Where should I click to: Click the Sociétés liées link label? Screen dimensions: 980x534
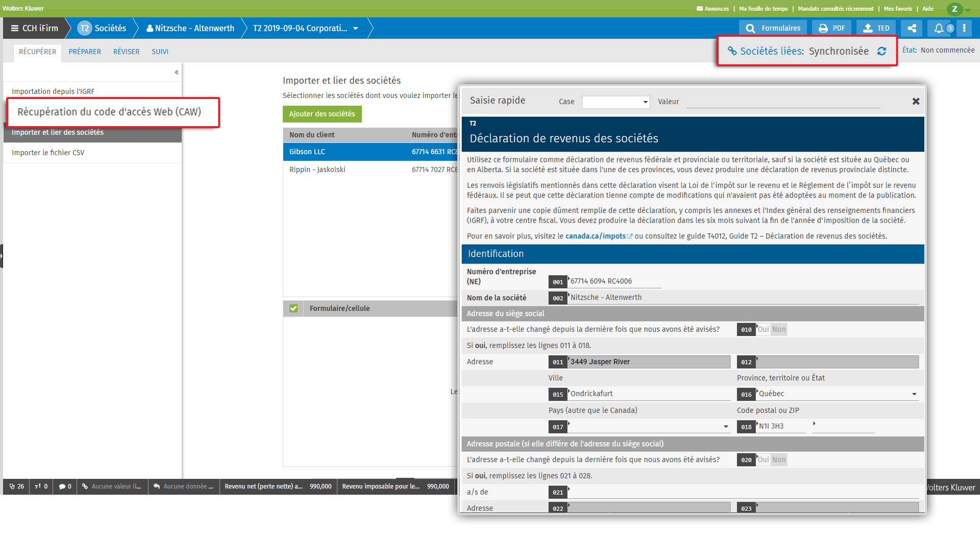[772, 51]
